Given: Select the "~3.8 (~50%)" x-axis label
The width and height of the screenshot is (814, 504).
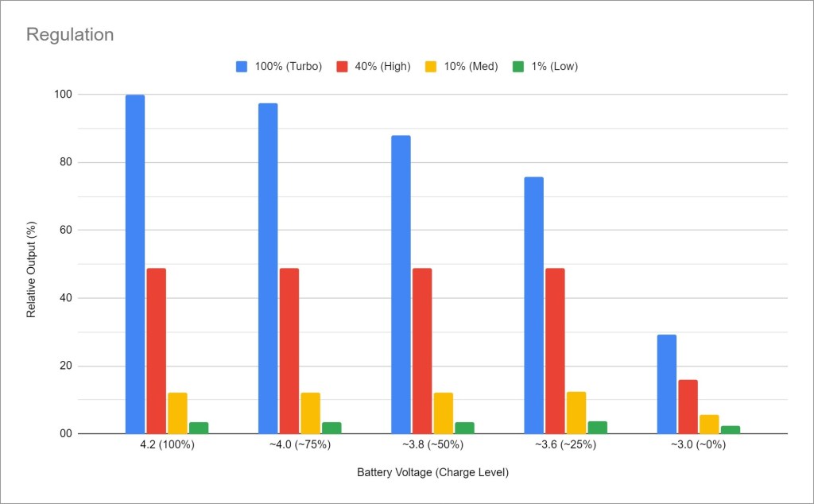Looking at the screenshot, I should 432,445.
